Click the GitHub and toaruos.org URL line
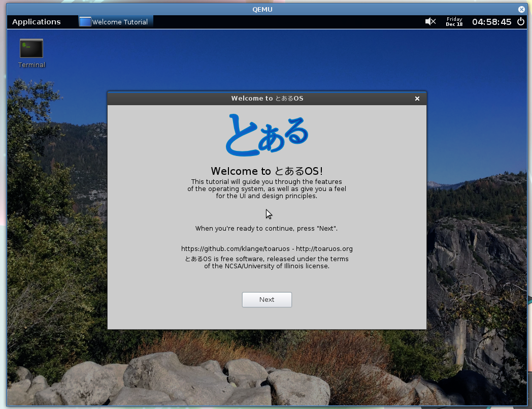 pyautogui.click(x=267, y=248)
